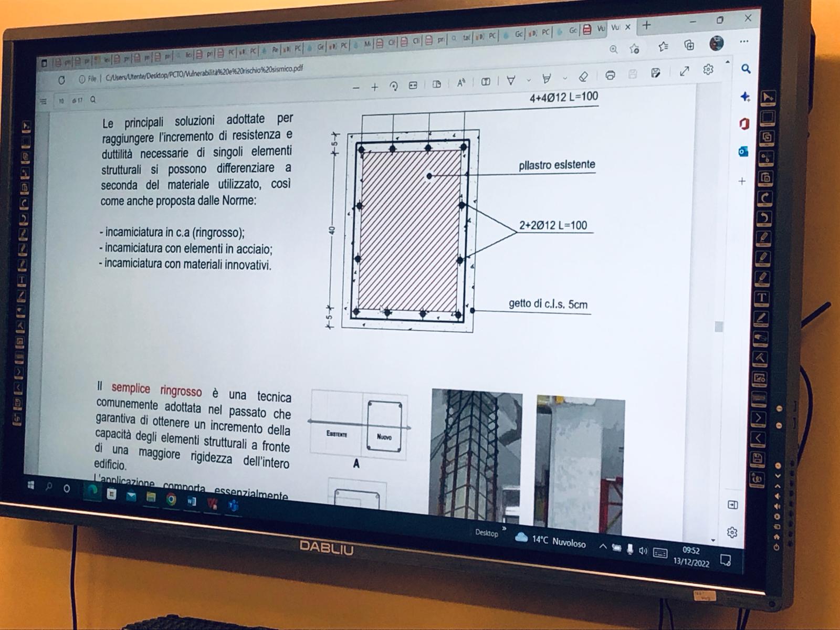Rotate the PDF page
This screenshot has width=840, height=630.
394,86
